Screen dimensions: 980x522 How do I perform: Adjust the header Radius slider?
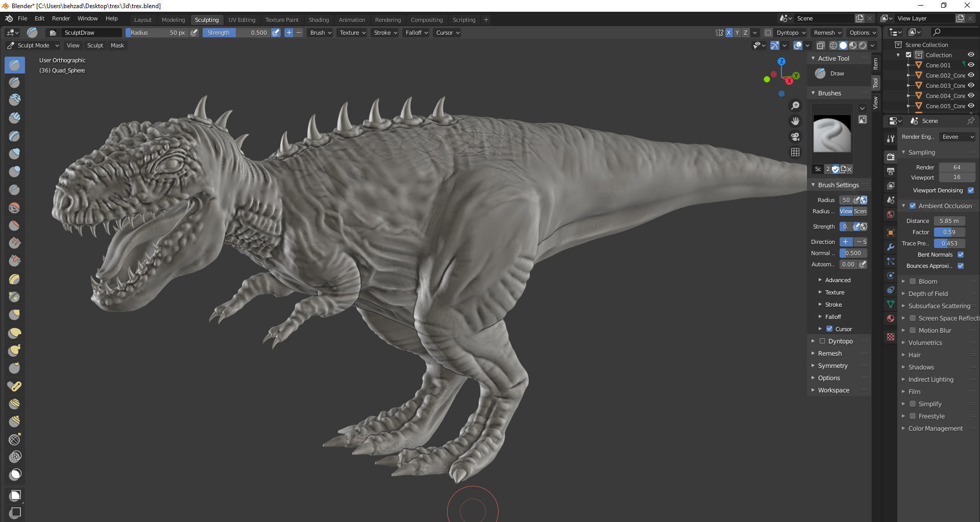point(157,33)
